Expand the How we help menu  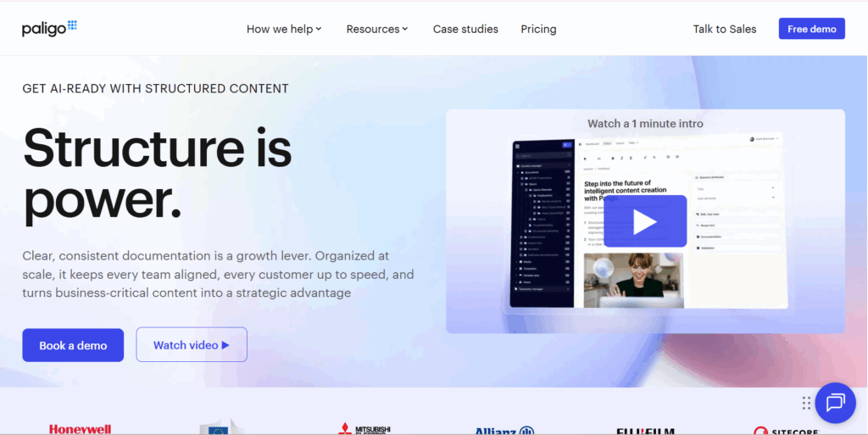(x=284, y=29)
